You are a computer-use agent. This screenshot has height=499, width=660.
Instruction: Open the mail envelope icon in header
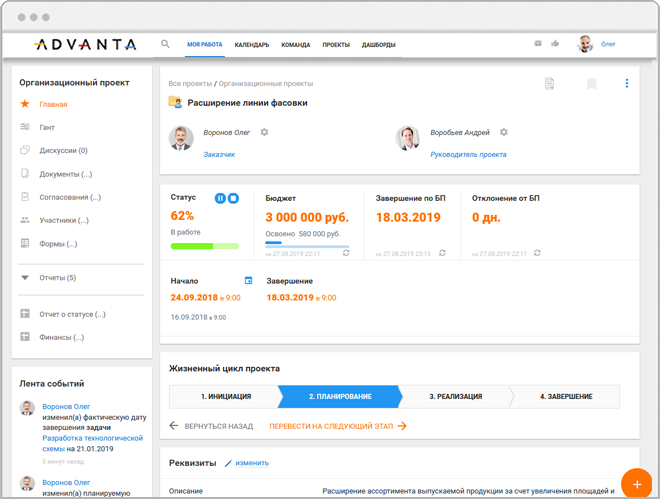[x=538, y=44]
